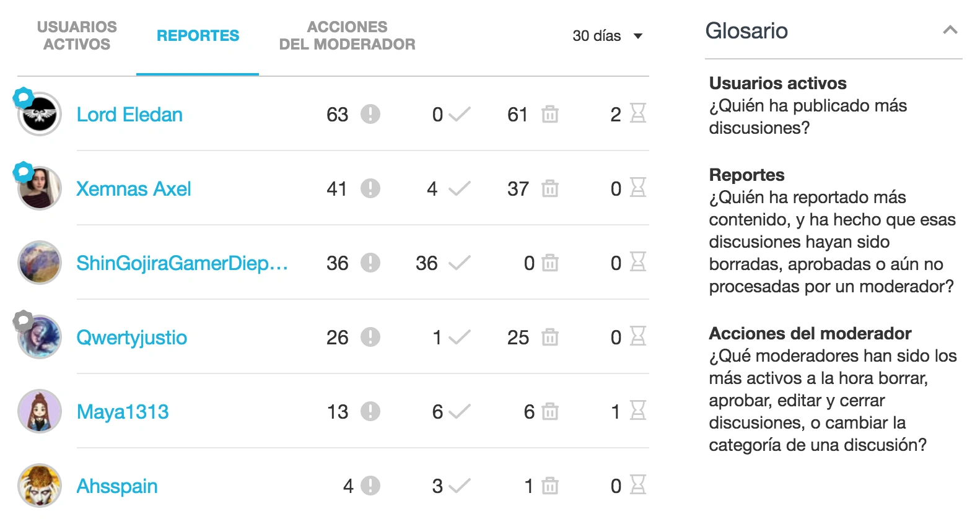Click the trash icon in Qwertyjustio's row
The width and height of the screenshot is (980, 519).
coord(550,337)
